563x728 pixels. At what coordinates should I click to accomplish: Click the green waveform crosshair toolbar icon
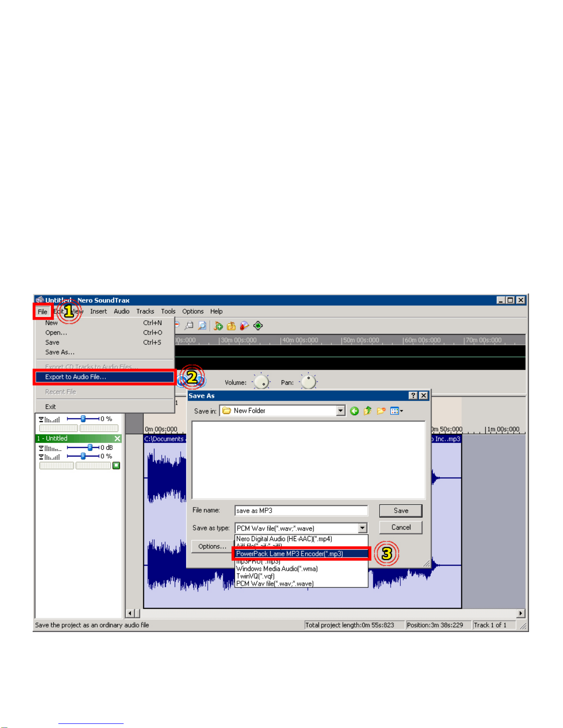[x=258, y=326]
